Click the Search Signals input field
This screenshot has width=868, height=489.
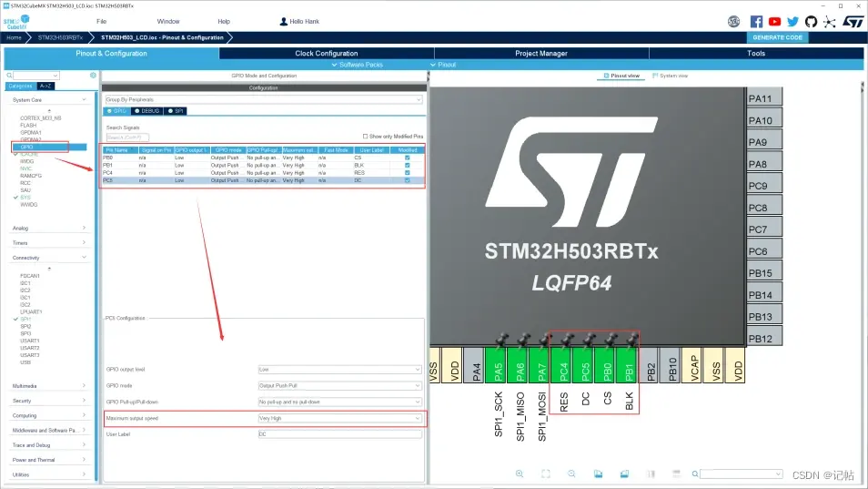(x=127, y=138)
